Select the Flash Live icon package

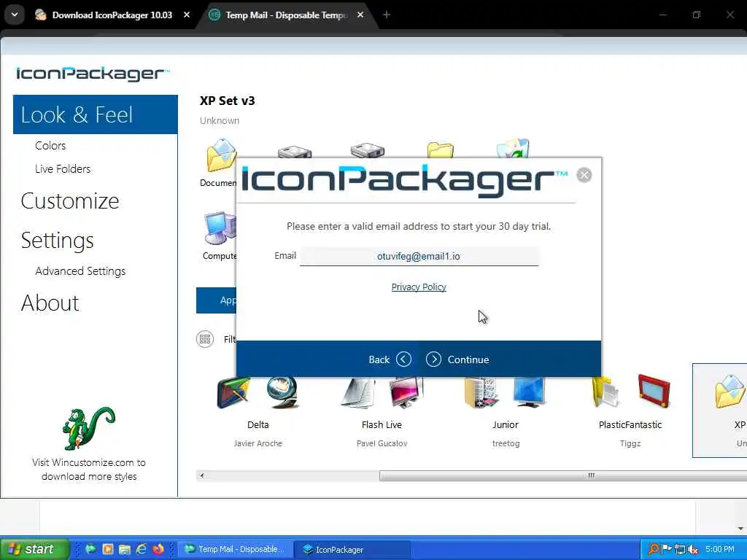pos(382,411)
